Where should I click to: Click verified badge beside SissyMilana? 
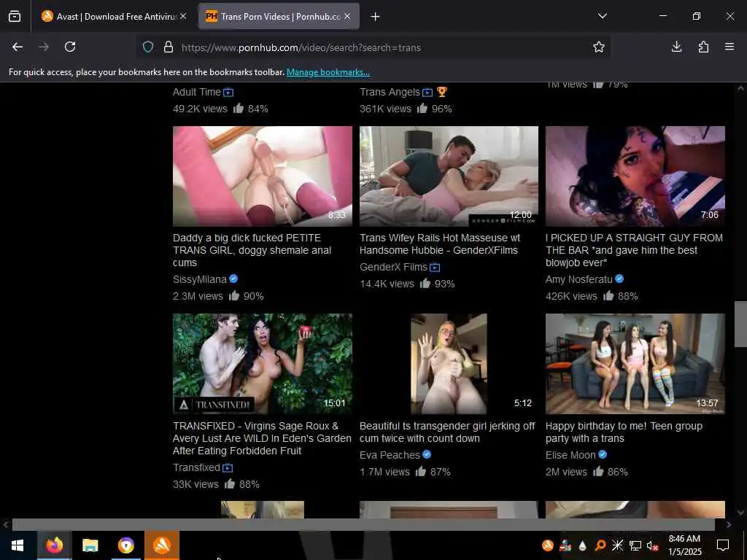coord(233,279)
